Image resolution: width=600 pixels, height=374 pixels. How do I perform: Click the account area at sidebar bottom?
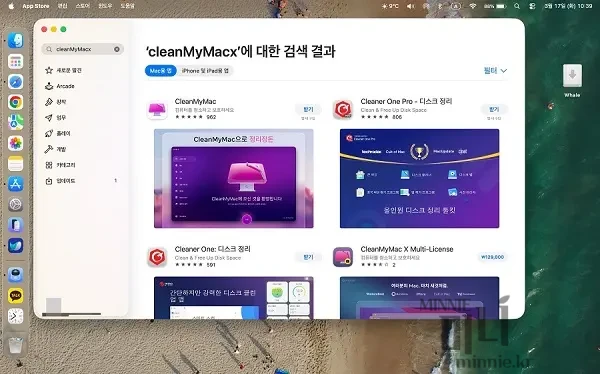tap(71, 307)
